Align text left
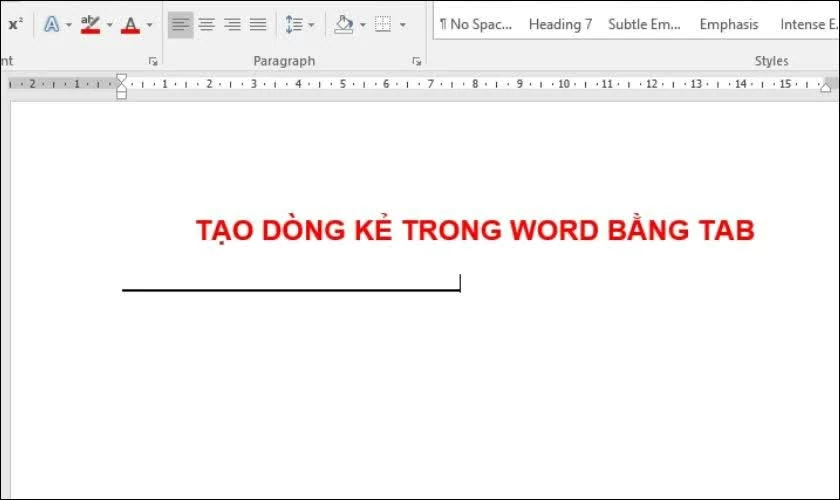The height and width of the screenshot is (500, 840). coord(181,25)
